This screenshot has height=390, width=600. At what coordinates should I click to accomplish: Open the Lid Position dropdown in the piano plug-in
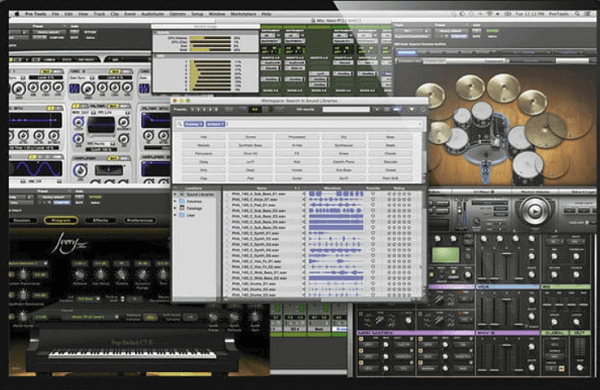(x=88, y=299)
